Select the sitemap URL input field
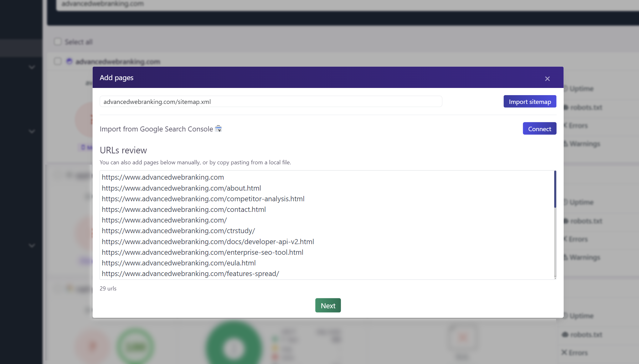 tap(271, 102)
